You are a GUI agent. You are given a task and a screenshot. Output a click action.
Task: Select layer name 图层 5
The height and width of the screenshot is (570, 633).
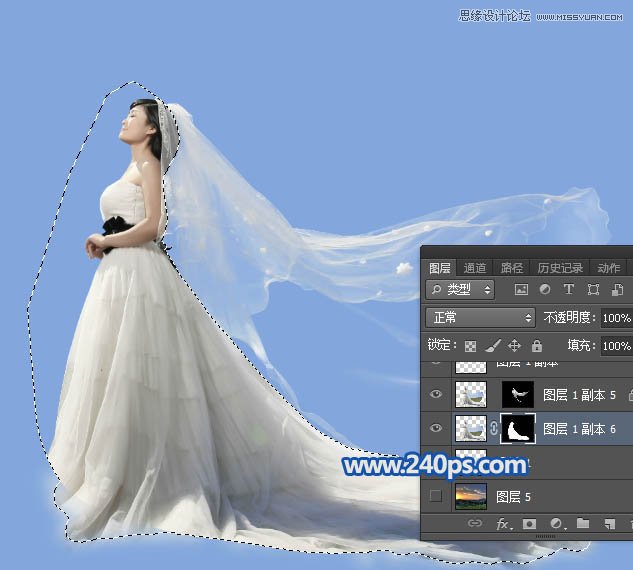click(x=513, y=497)
